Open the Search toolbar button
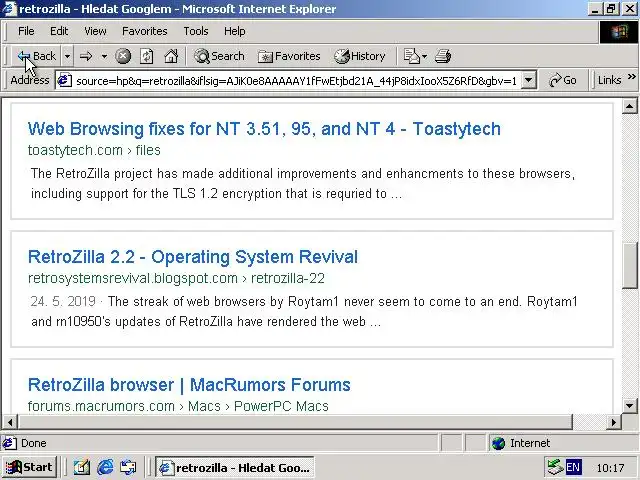 point(219,56)
